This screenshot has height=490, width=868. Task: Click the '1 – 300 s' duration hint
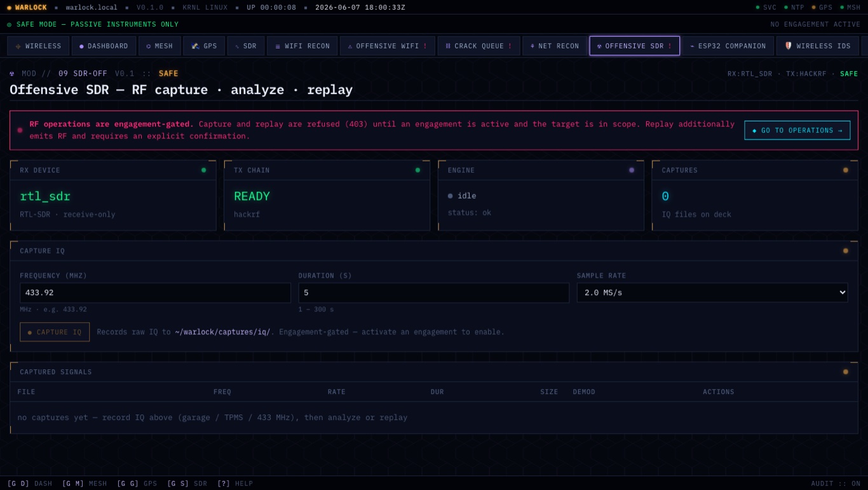[x=316, y=310]
